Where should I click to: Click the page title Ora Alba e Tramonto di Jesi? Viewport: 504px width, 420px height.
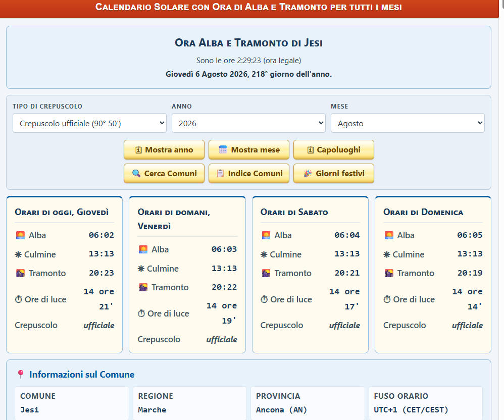pyautogui.click(x=249, y=43)
